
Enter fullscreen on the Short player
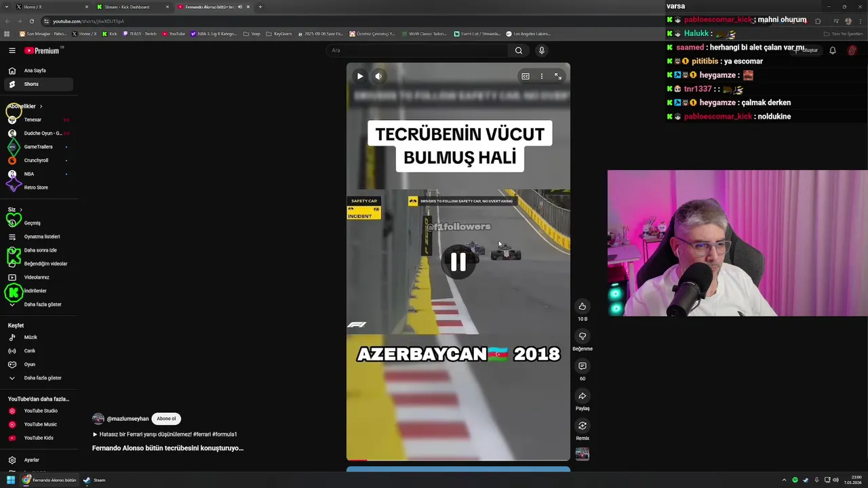557,76
